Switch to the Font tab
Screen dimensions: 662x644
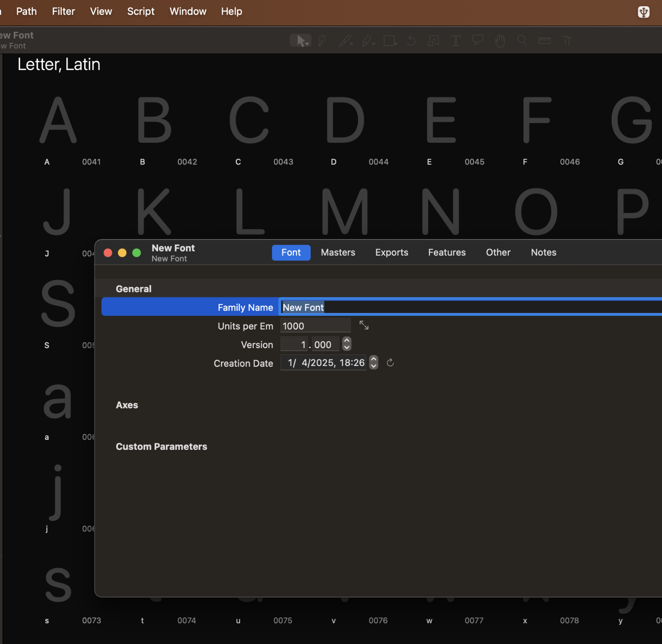click(291, 252)
